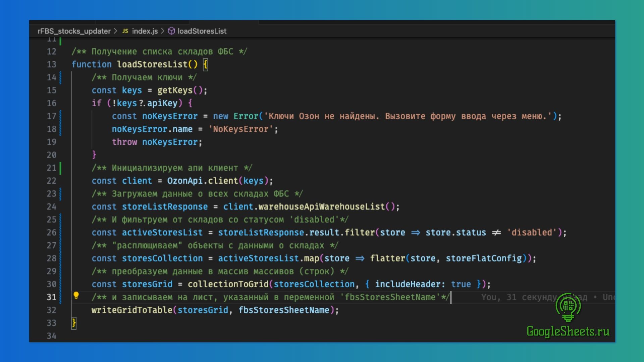Click line number 34 in the gutter
Viewport: 644px width, 362px height.
[x=51, y=336]
